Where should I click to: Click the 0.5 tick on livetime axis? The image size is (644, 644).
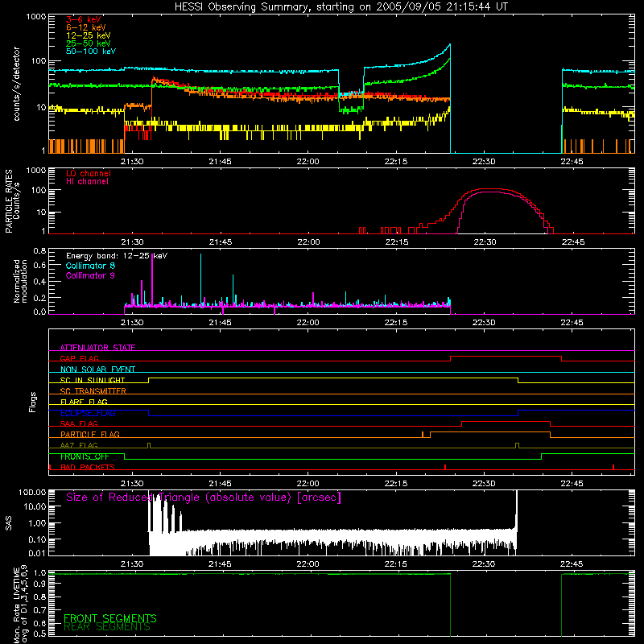[39, 634]
